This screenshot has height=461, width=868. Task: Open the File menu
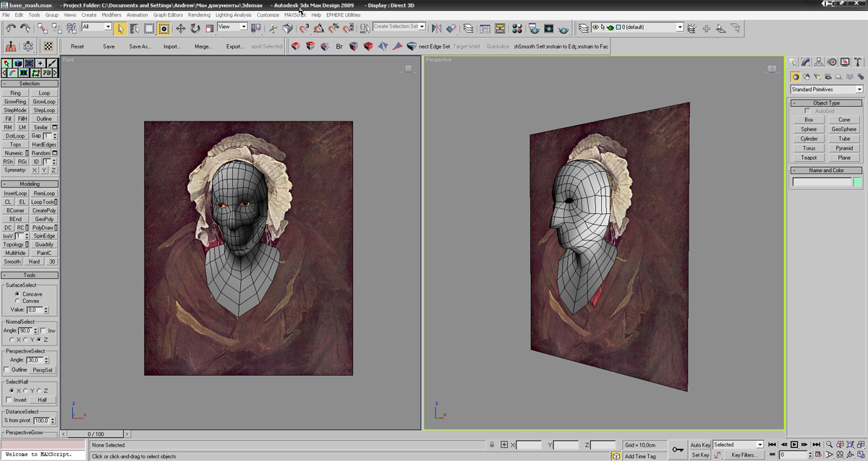6,14
